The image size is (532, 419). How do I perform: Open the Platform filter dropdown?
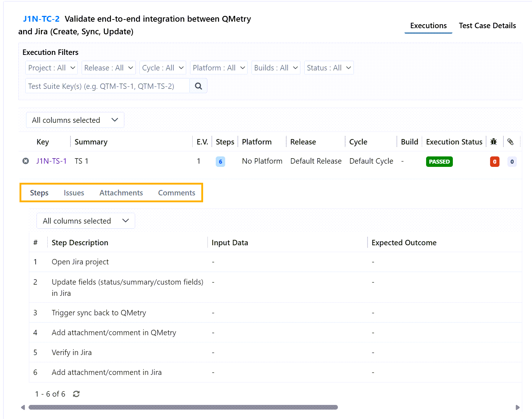219,68
